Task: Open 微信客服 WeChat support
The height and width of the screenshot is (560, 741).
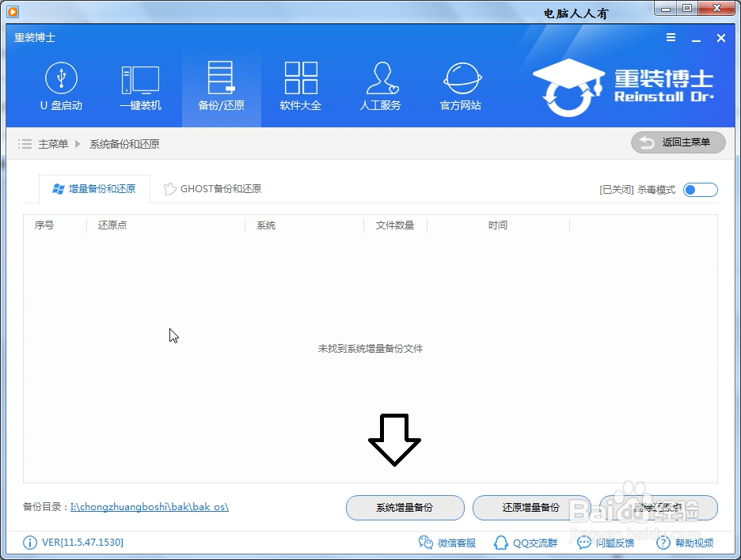Action: 447,543
